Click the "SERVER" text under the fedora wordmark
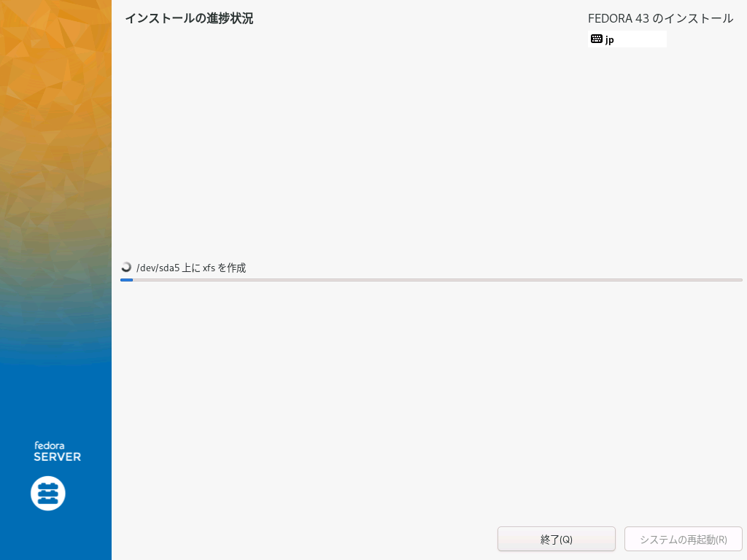747x560 pixels. click(x=57, y=457)
